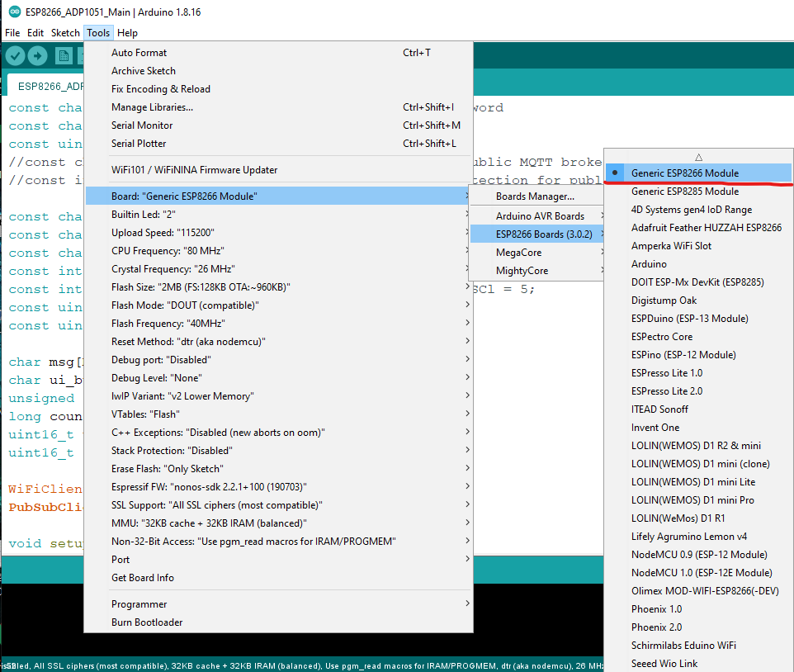The height and width of the screenshot is (672, 794).
Task: Click the Verify checkmark toolbar icon
Action: [15, 55]
